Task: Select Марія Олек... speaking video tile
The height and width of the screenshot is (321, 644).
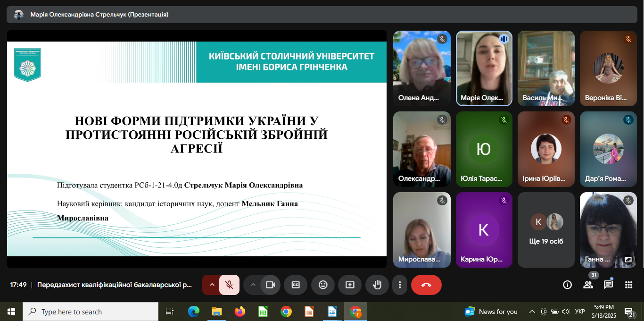Action: [x=484, y=68]
